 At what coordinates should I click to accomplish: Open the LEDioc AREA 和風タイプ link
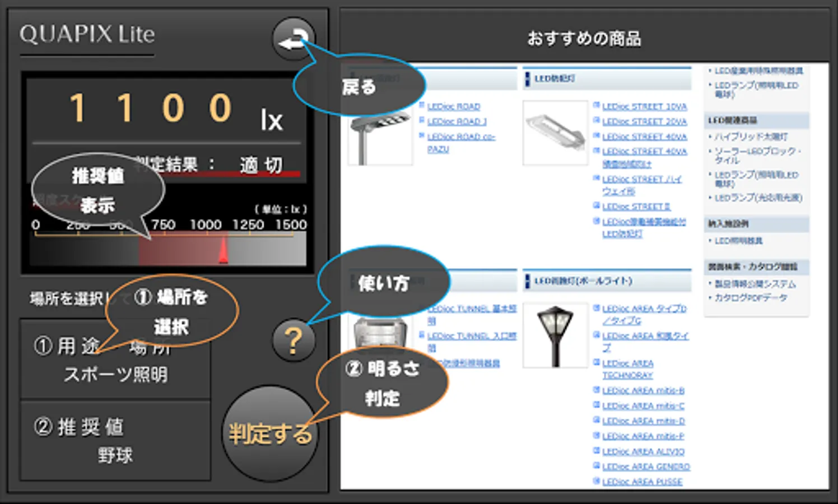[645, 342]
